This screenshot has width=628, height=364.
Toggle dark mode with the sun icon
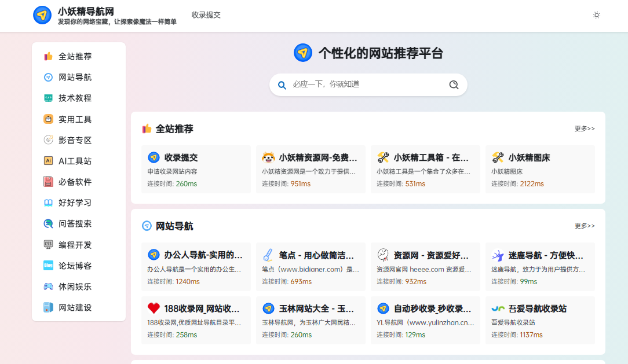pyautogui.click(x=597, y=15)
